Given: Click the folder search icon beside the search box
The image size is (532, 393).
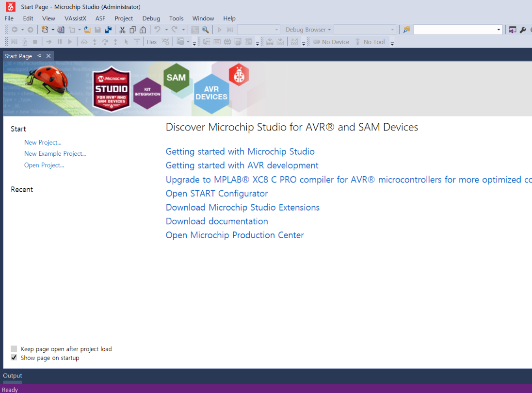Looking at the screenshot, I should 406,30.
